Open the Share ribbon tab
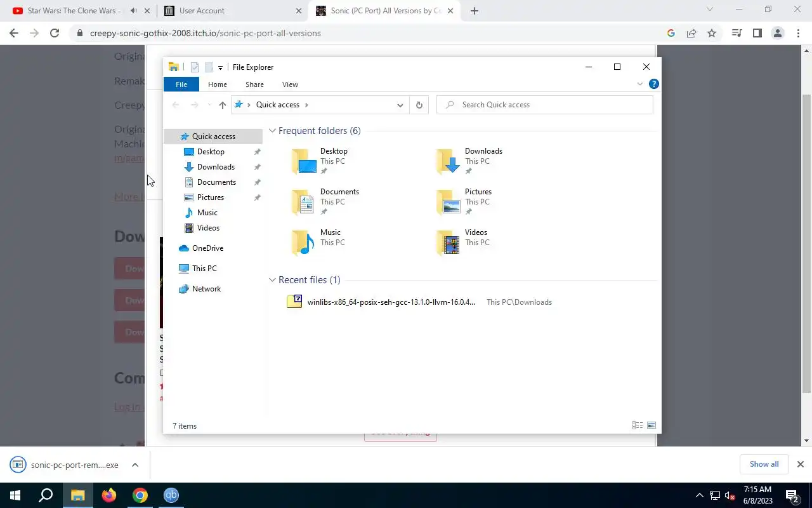This screenshot has width=812, height=508. pos(254,84)
